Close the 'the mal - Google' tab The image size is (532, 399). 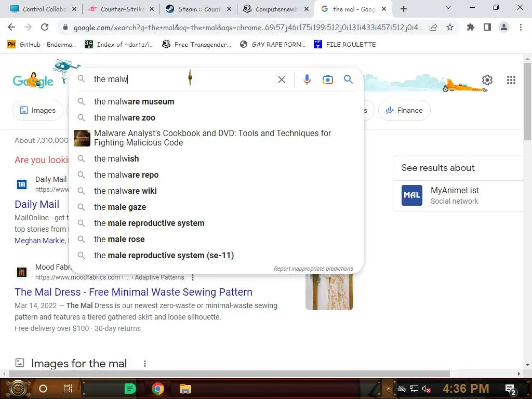(384, 9)
